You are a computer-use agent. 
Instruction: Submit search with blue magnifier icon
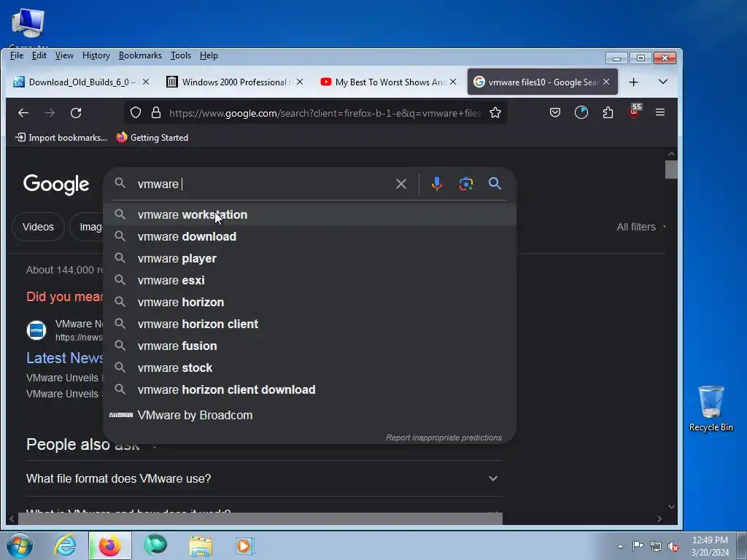tap(495, 183)
